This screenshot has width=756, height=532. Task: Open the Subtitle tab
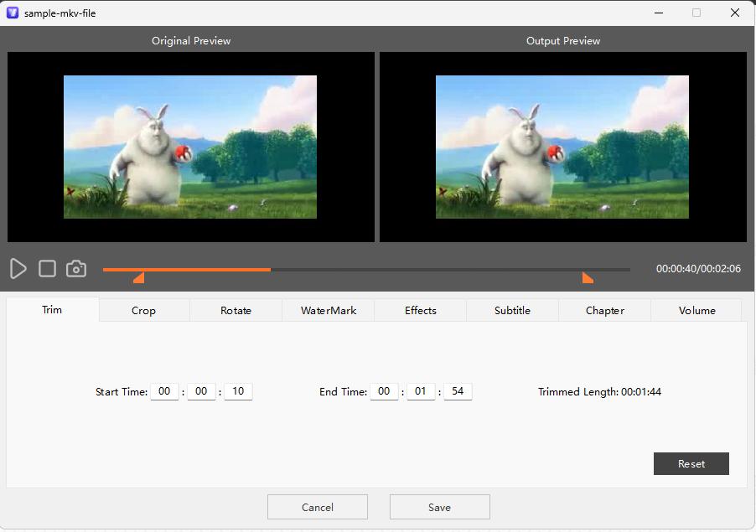pos(512,310)
